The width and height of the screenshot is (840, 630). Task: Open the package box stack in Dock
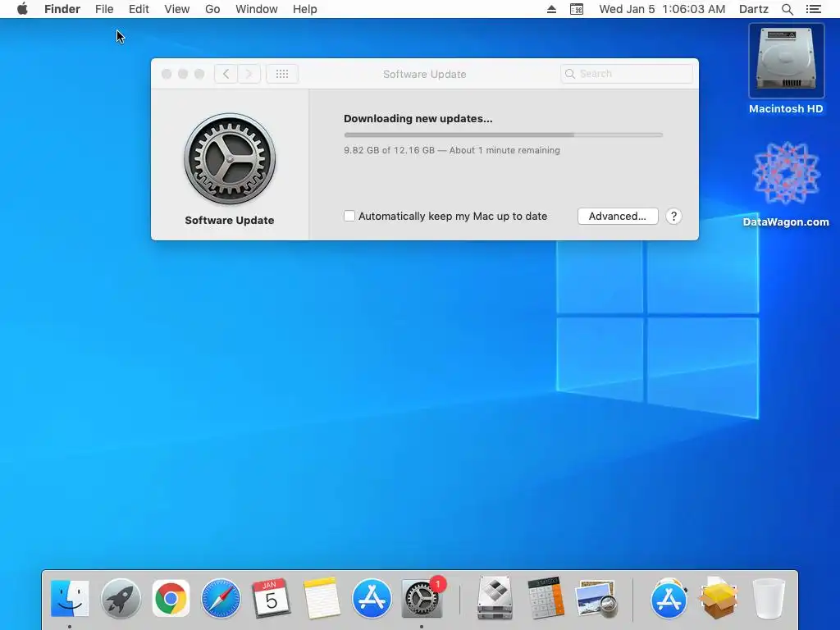pos(719,598)
